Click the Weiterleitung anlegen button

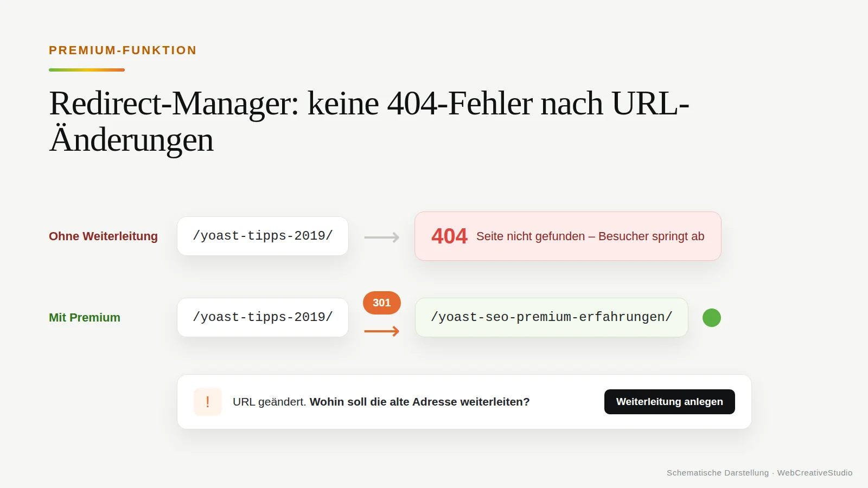coord(669,402)
